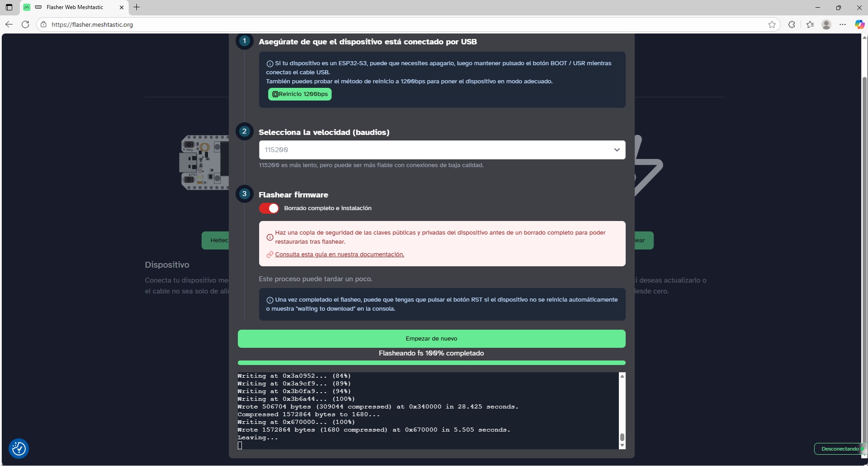Open Copilot sidebar icon

pyautogui.click(x=859, y=24)
